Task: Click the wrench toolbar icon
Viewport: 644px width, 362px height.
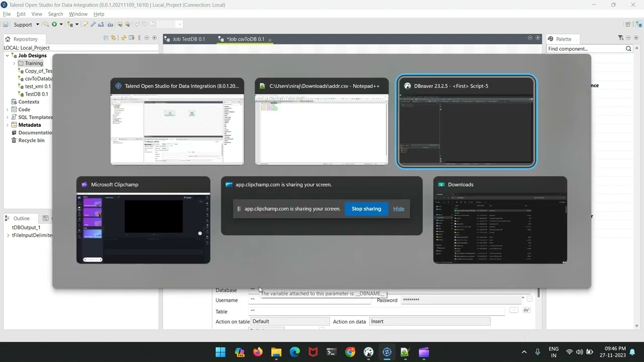Action: (93, 24)
